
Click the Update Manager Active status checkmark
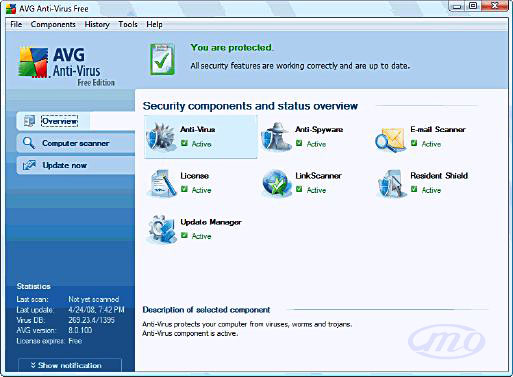tap(184, 235)
